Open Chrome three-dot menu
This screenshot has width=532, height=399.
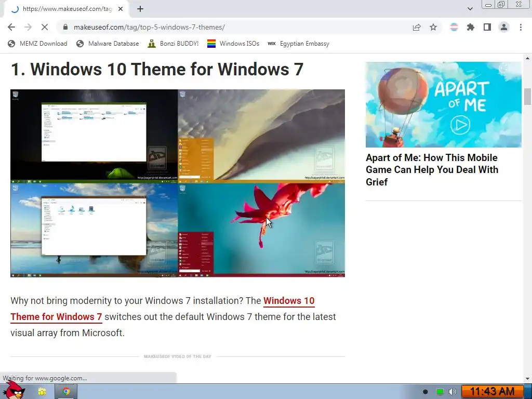tap(521, 27)
